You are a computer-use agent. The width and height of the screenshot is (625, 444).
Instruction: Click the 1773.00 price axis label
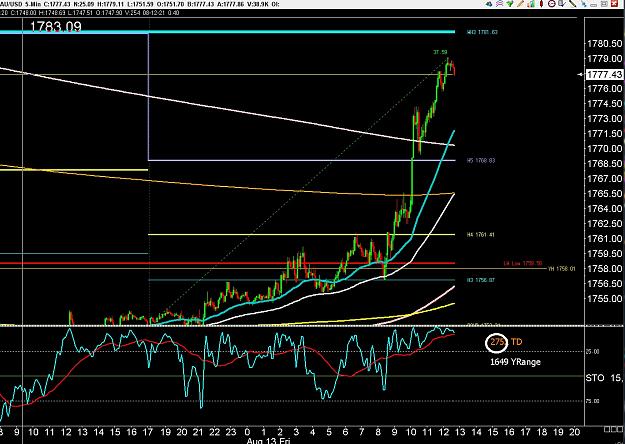(x=604, y=118)
